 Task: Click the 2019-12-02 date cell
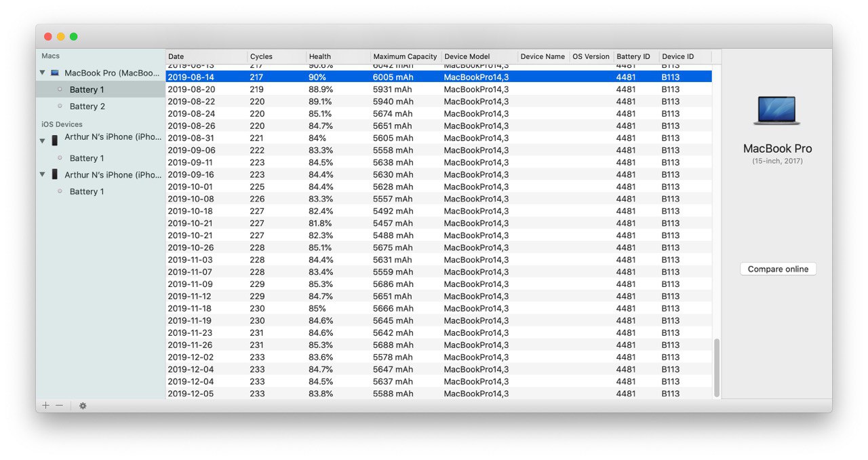point(191,358)
